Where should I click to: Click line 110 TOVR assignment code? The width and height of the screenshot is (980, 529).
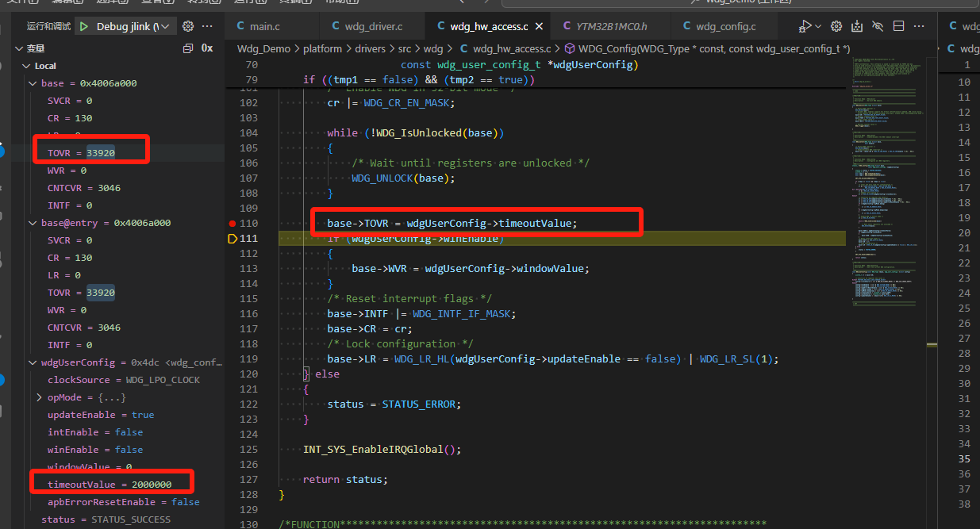point(452,224)
